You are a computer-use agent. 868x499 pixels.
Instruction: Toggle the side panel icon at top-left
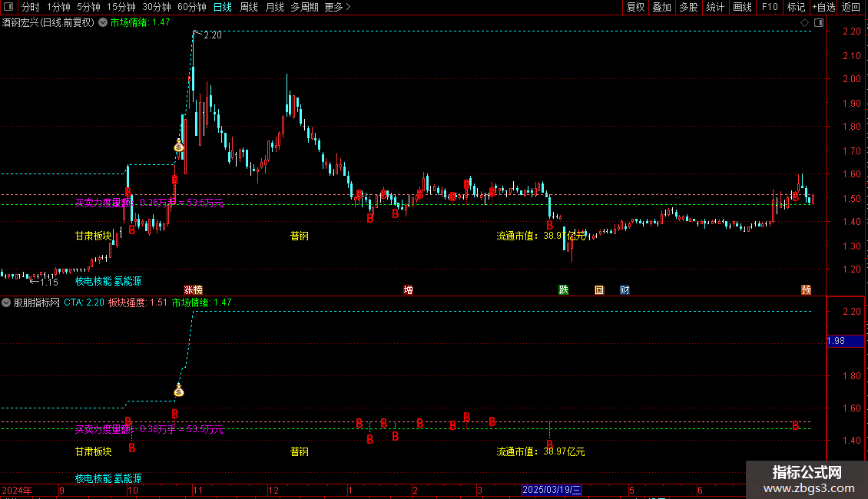(8, 7)
